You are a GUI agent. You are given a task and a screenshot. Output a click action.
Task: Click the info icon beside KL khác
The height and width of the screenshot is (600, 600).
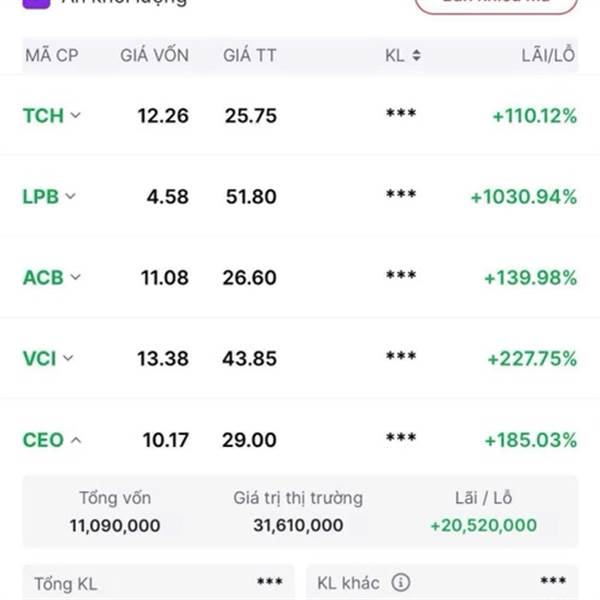point(401,582)
